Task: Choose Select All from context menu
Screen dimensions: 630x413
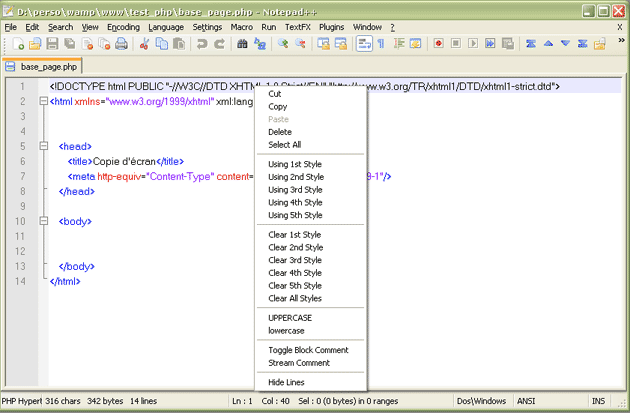Action: point(284,145)
